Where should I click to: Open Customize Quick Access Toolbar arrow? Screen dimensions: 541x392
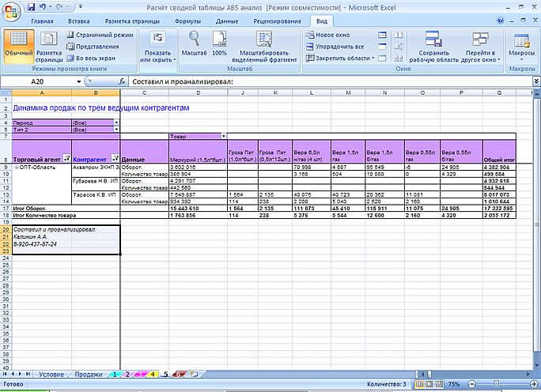(x=81, y=7)
